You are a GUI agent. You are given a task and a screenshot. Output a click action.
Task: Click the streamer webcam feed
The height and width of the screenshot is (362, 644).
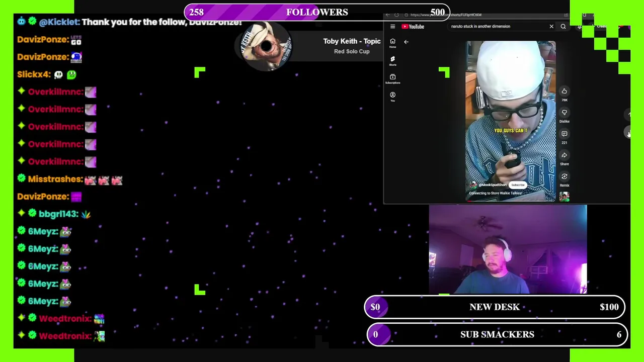[x=508, y=249]
